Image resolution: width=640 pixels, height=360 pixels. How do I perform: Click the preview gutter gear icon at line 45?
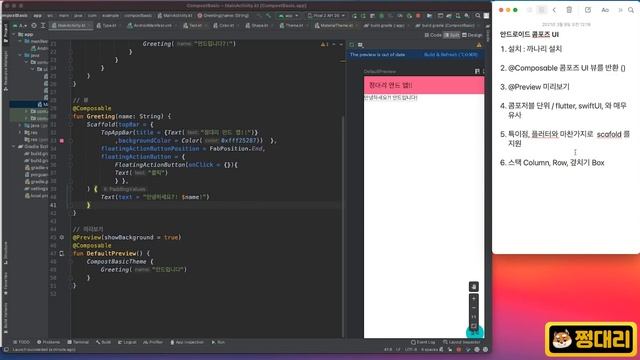(62, 237)
